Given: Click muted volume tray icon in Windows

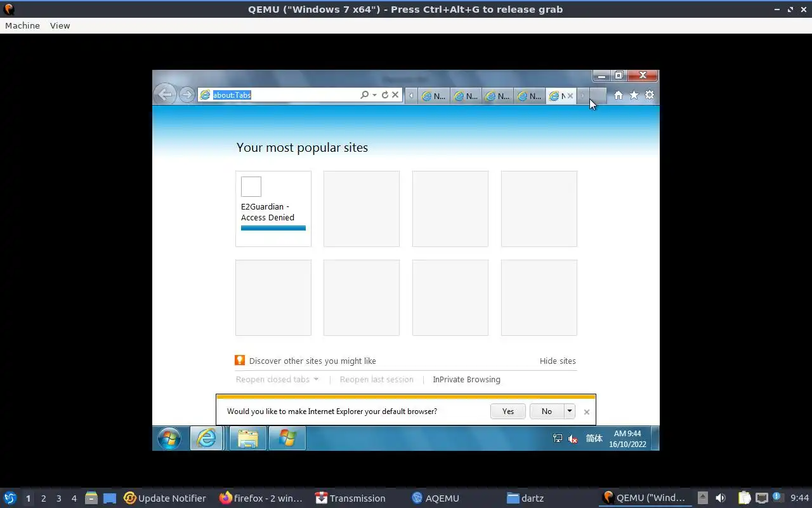Looking at the screenshot, I should (573, 438).
